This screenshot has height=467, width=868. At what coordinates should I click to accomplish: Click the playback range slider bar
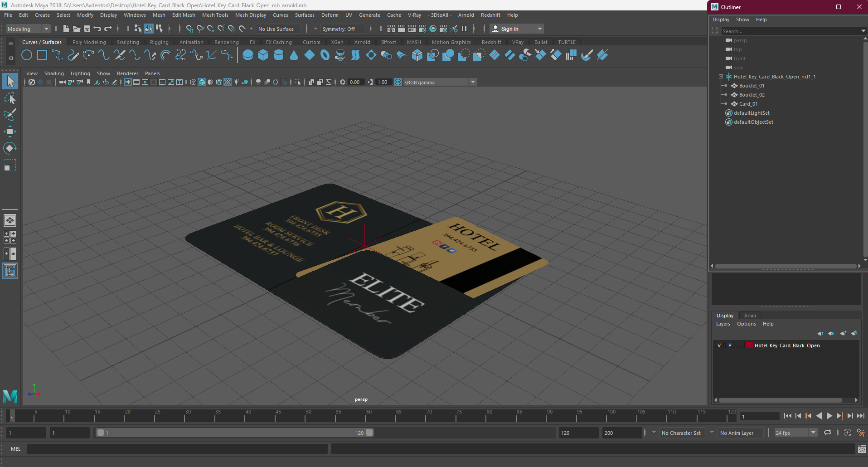(x=235, y=433)
